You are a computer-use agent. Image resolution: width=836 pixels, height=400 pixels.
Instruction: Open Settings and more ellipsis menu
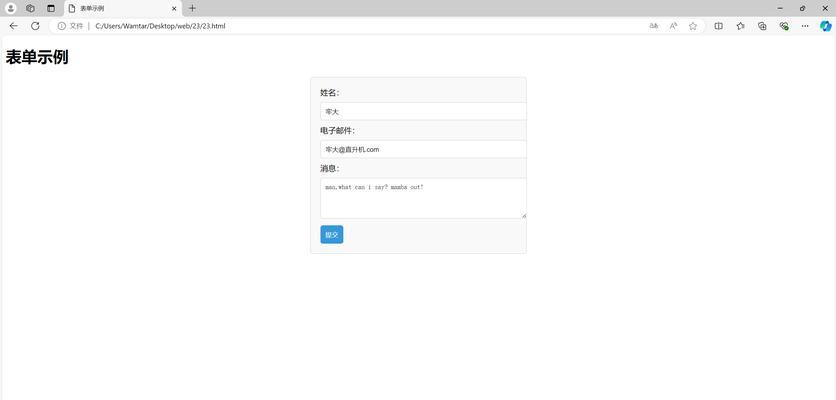(805, 26)
